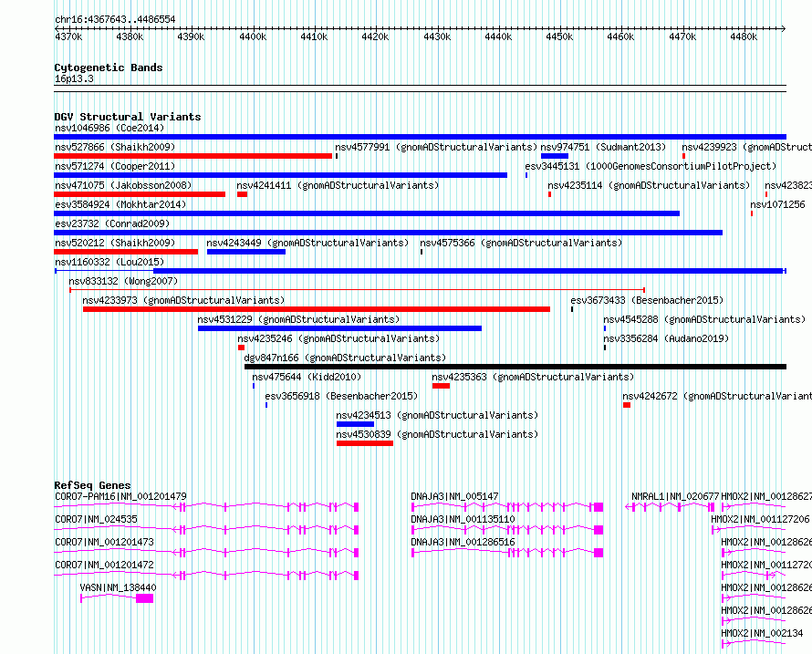Viewport: 812px width, 654px height.
Task: Click the red bar for nsv527866 (Shaikh2009)
Action: [193, 156]
